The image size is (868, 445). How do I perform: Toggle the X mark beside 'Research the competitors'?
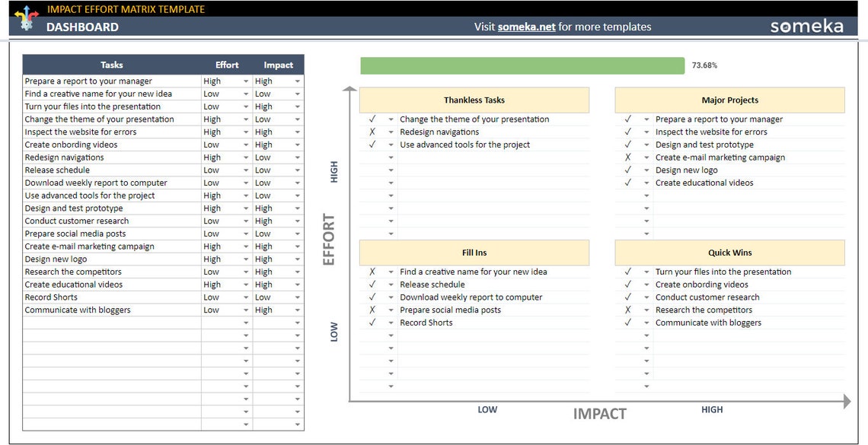coord(629,310)
